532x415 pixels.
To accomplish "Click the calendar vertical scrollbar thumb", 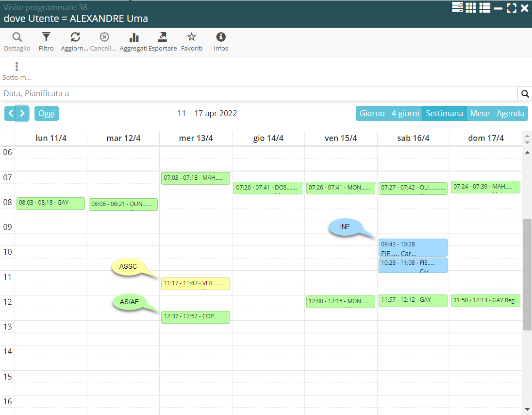I will point(527,275).
